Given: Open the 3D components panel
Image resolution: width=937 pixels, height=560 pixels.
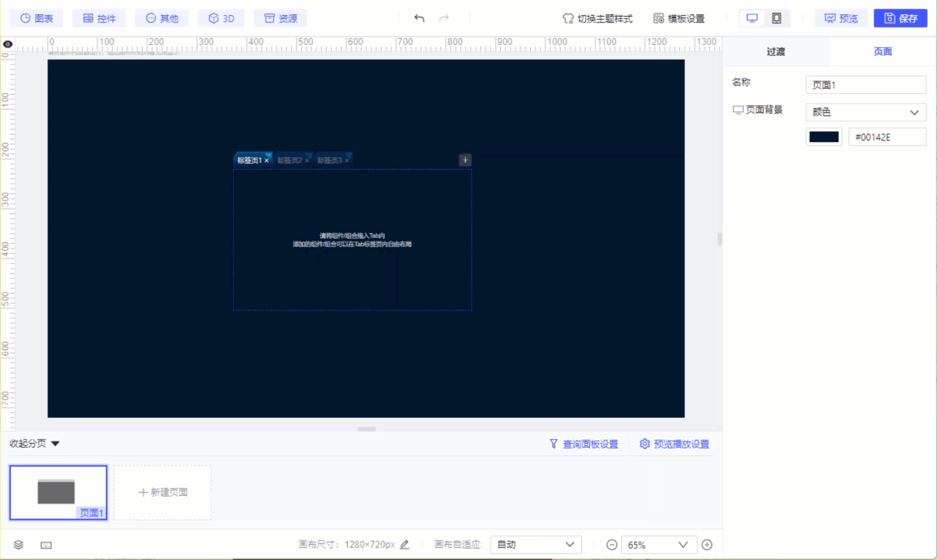Looking at the screenshot, I should coord(221,18).
